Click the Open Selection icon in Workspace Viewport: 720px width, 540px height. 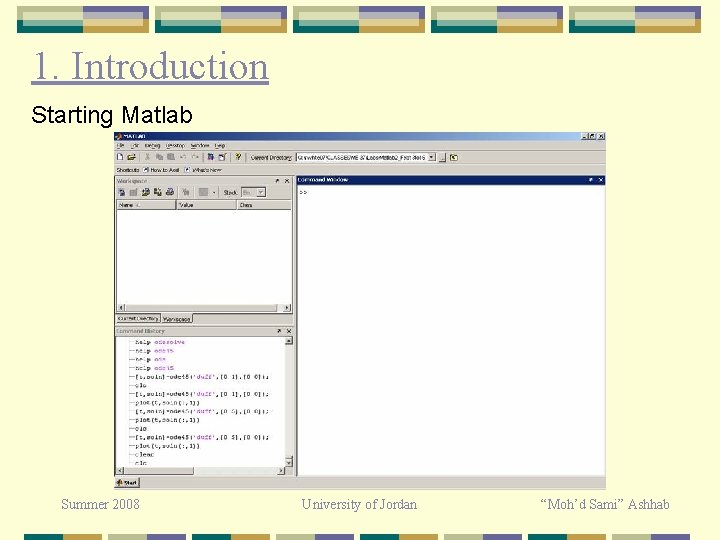133,192
